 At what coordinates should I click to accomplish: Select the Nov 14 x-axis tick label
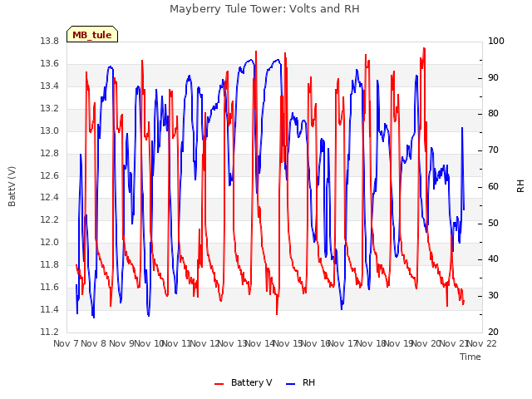click(260, 343)
